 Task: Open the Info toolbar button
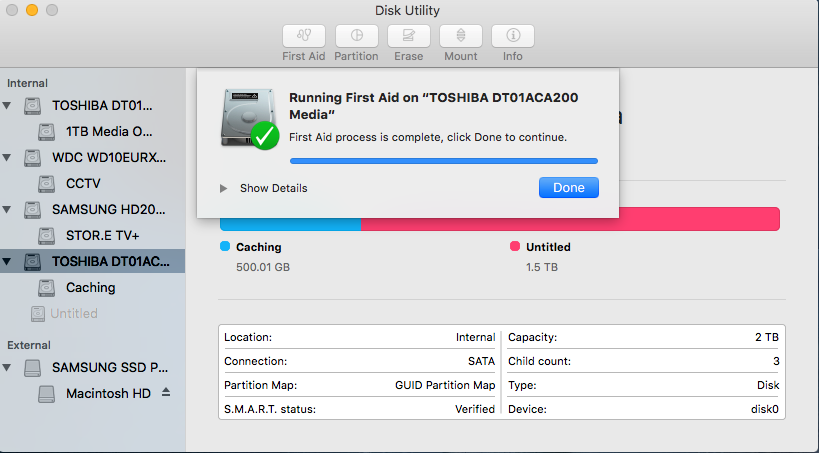coord(513,36)
